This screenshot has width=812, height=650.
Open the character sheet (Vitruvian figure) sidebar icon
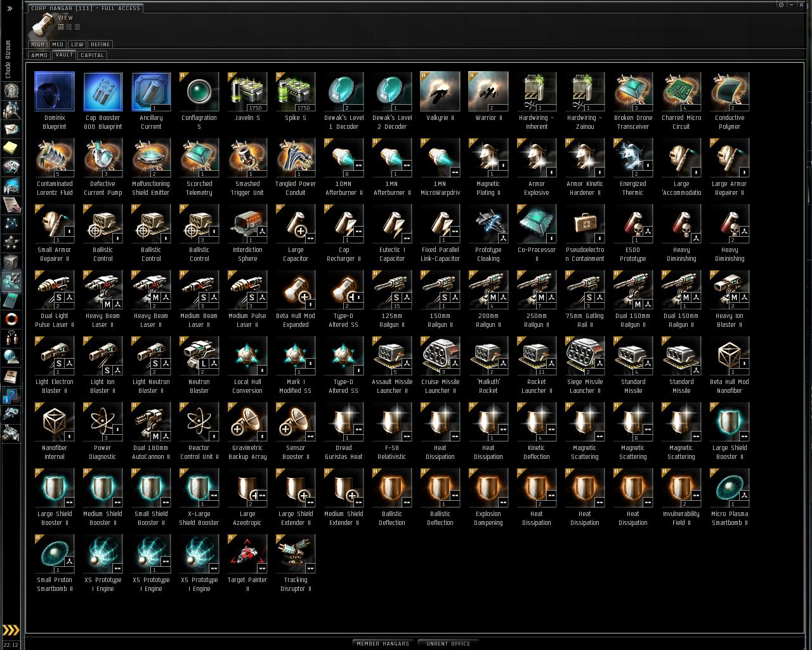[x=11, y=92]
